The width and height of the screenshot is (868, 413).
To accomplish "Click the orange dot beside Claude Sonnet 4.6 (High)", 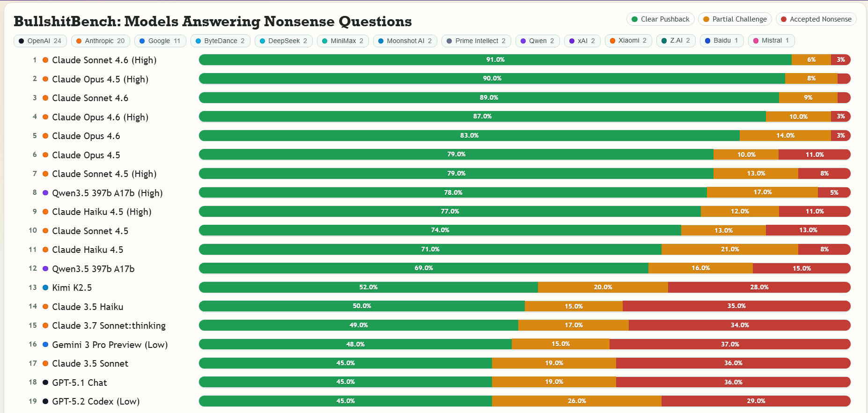I will click(45, 60).
